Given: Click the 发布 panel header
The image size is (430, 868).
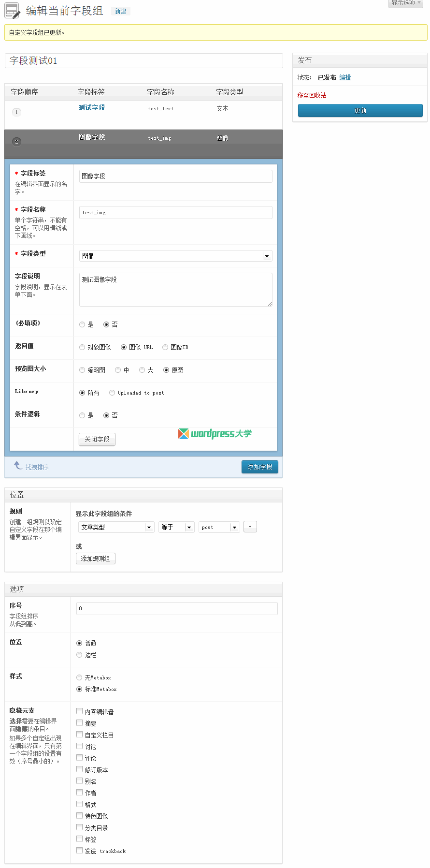Looking at the screenshot, I should (x=360, y=60).
